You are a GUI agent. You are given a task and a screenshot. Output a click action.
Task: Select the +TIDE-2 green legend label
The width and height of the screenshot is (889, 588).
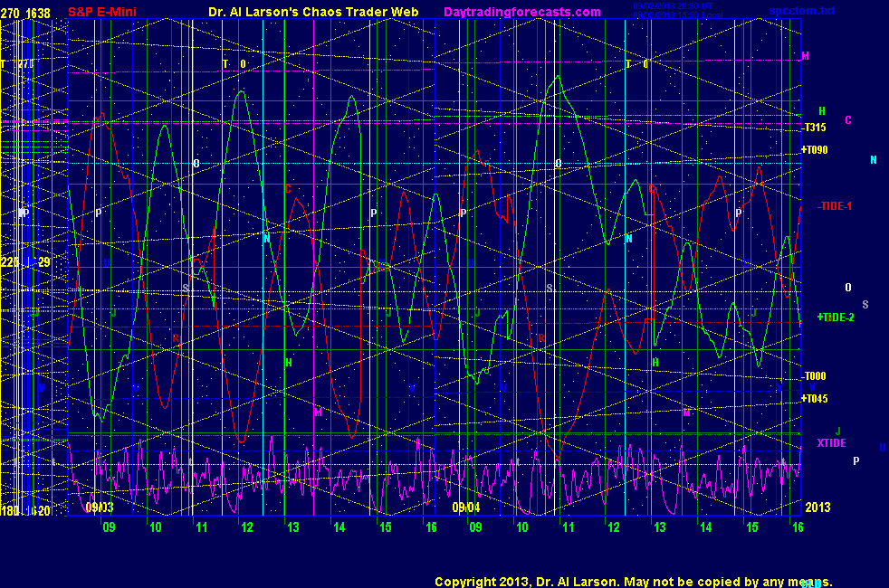click(835, 318)
